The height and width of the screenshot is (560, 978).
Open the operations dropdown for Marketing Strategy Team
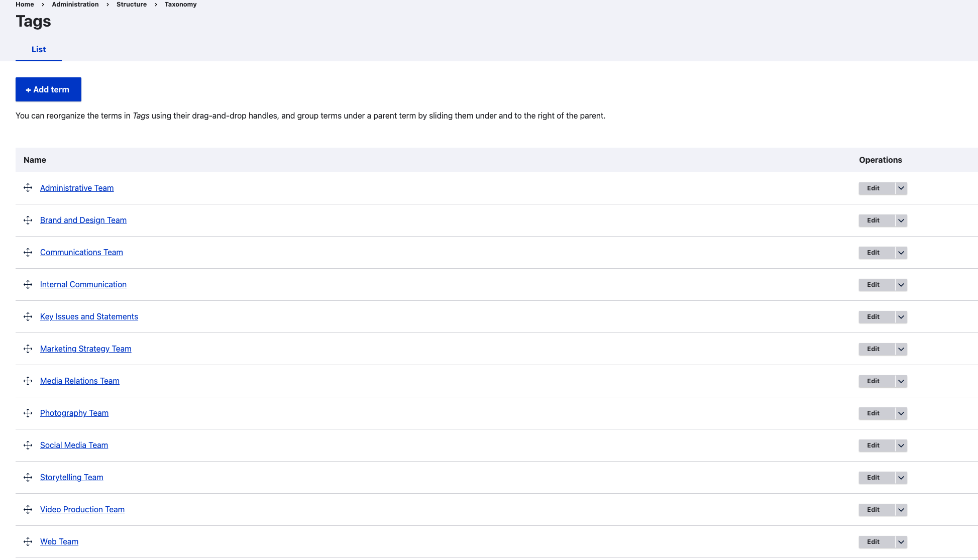[x=901, y=349]
